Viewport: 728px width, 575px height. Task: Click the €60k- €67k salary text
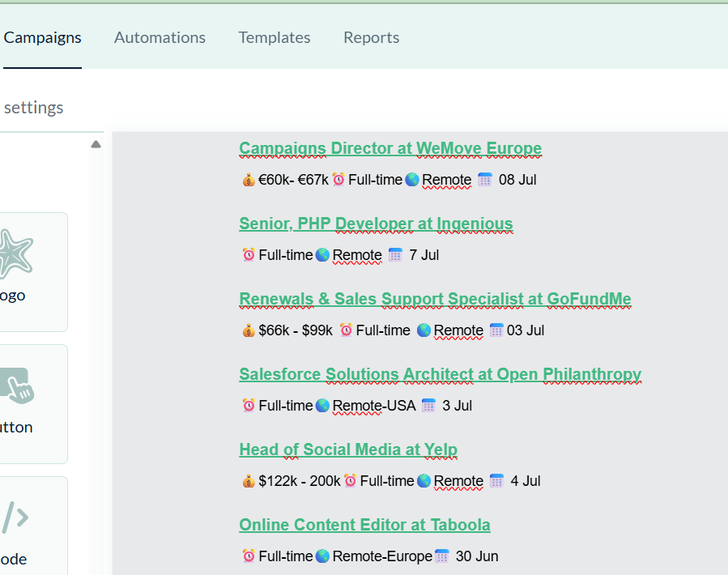click(293, 180)
